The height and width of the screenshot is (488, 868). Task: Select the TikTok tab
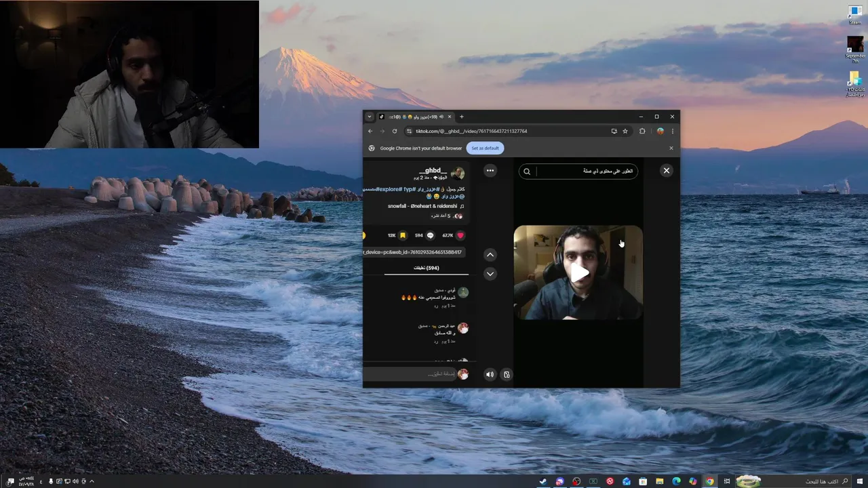tap(416, 117)
